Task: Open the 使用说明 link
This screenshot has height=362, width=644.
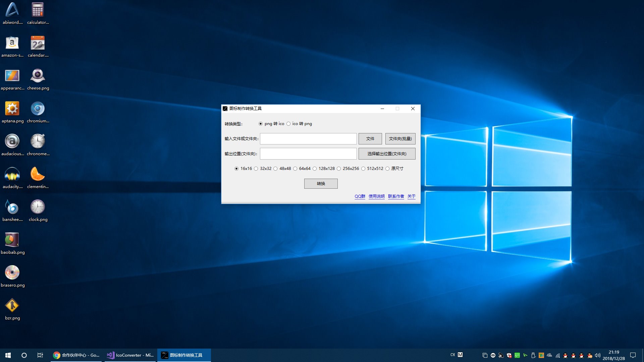Action: pos(376,196)
